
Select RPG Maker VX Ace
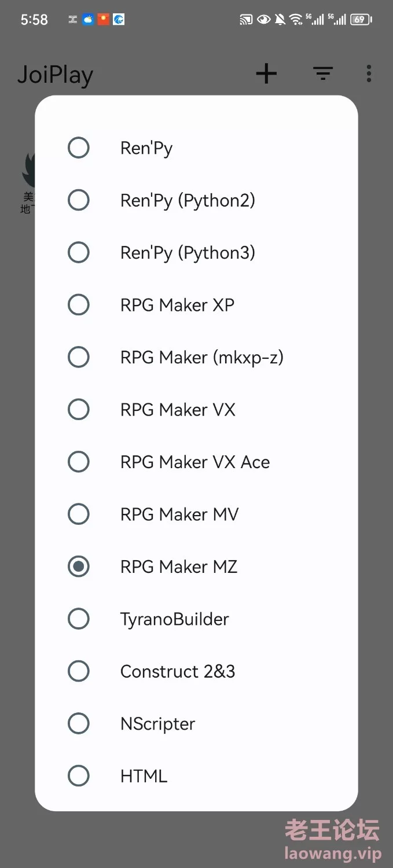196,462
